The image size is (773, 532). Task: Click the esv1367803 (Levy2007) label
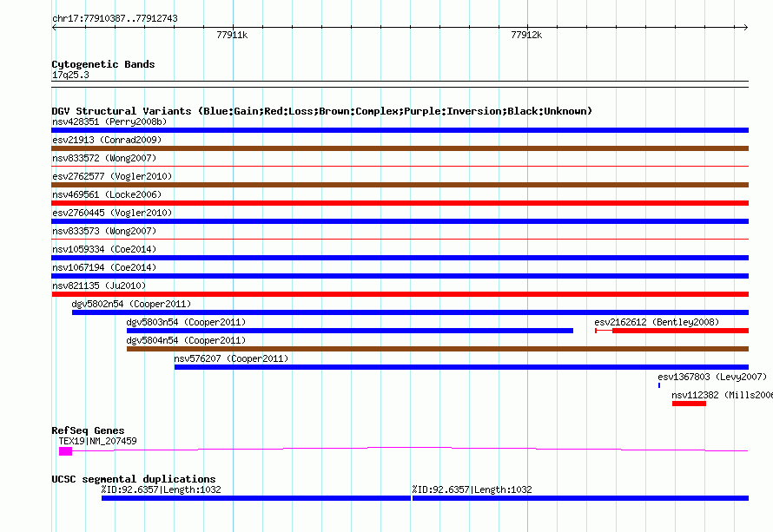click(x=712, y=377)
